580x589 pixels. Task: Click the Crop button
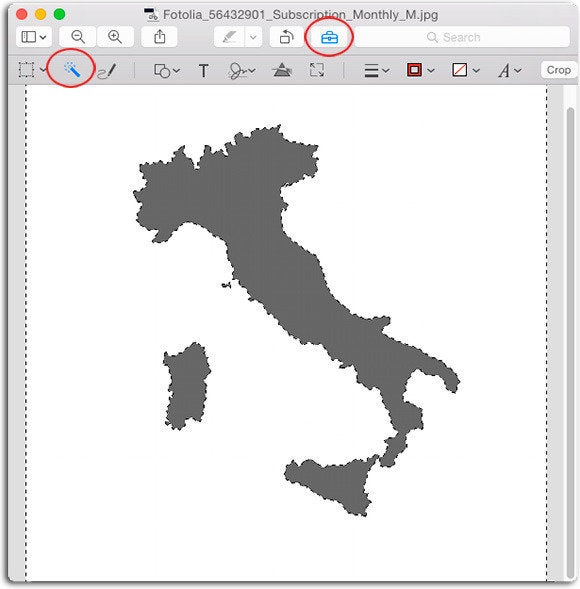point(559,70)
